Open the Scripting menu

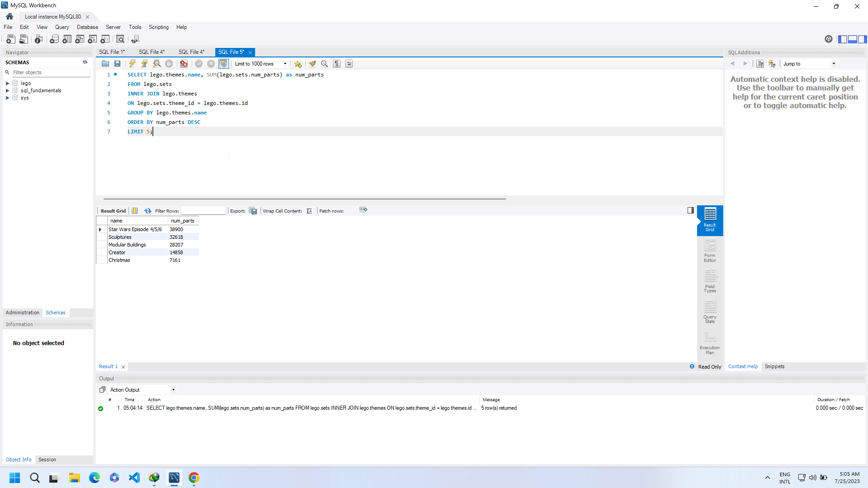click(159, 27)
